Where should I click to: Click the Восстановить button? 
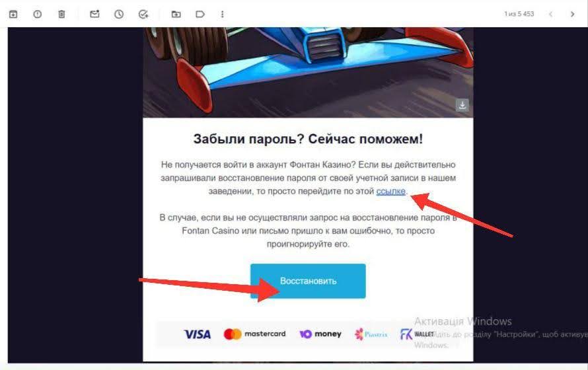[308, 281]
